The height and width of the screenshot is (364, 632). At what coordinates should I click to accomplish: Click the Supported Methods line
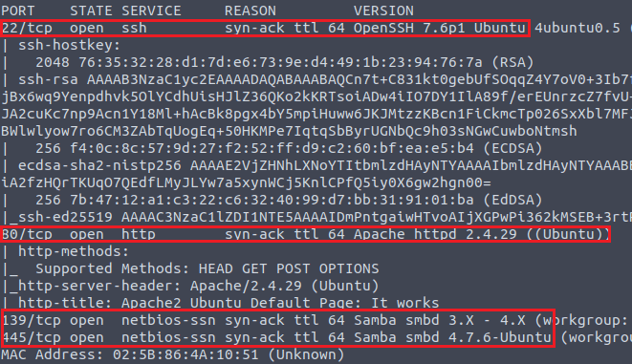(207, 268)
